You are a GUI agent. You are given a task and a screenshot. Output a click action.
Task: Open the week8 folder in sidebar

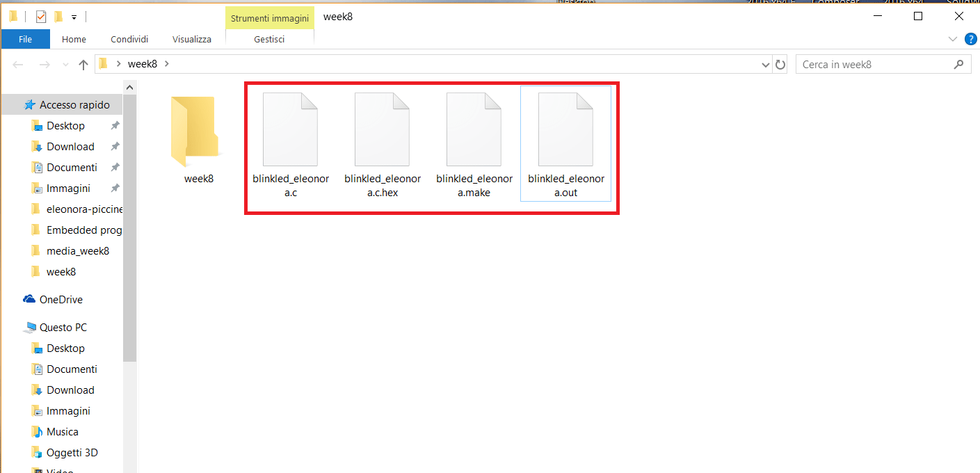[x=61, y=272]
